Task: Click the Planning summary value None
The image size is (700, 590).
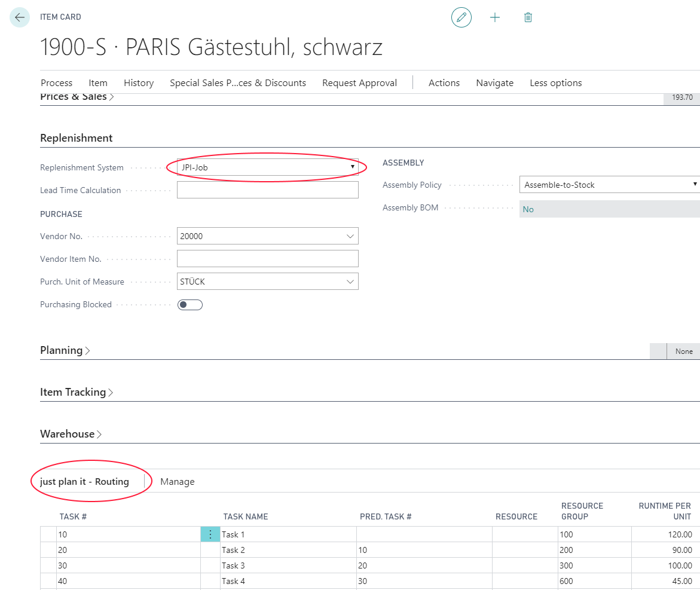Action: 684,351
